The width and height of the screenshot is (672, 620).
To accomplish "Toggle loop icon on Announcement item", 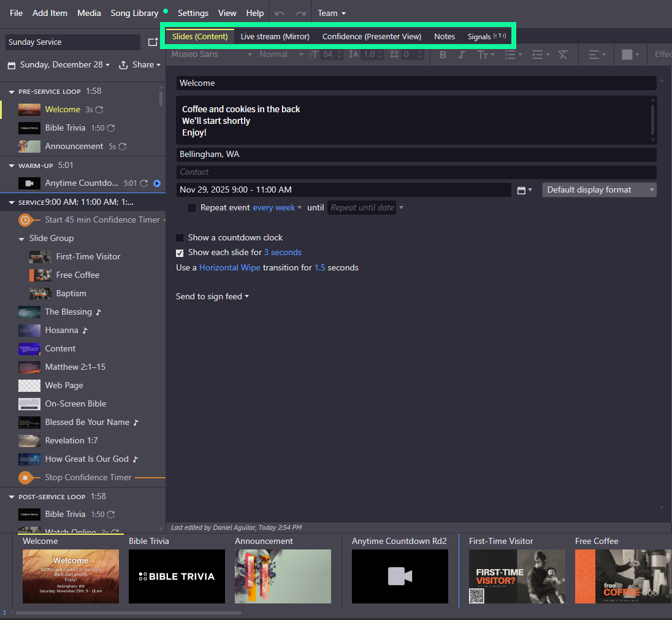I will (122, 147).
